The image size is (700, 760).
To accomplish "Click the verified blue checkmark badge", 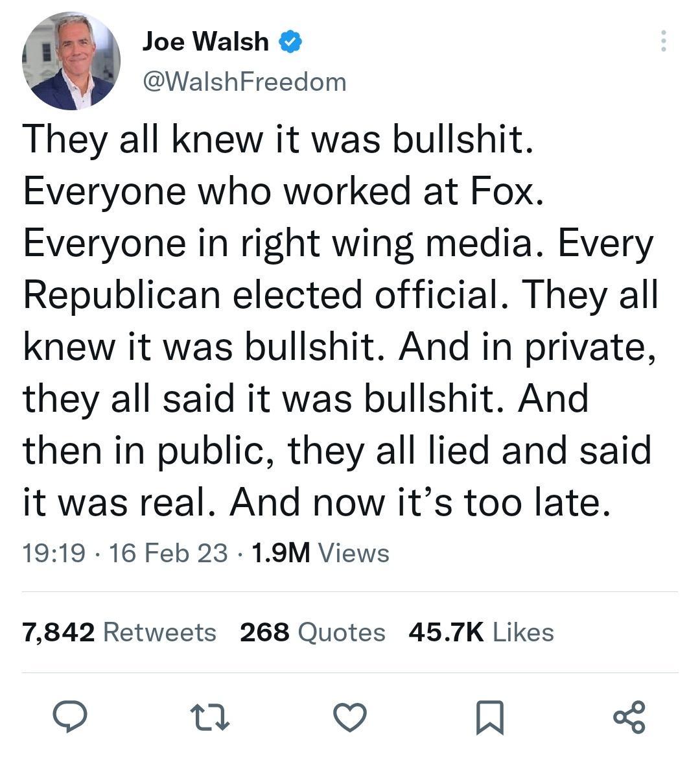I will point(291,40).
